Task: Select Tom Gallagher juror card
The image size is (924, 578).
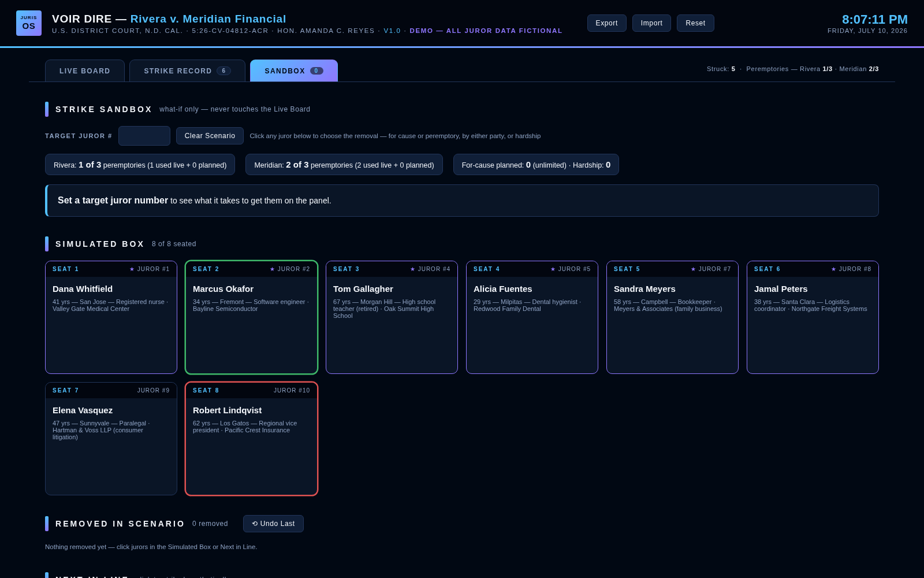Action: [392, 317]
